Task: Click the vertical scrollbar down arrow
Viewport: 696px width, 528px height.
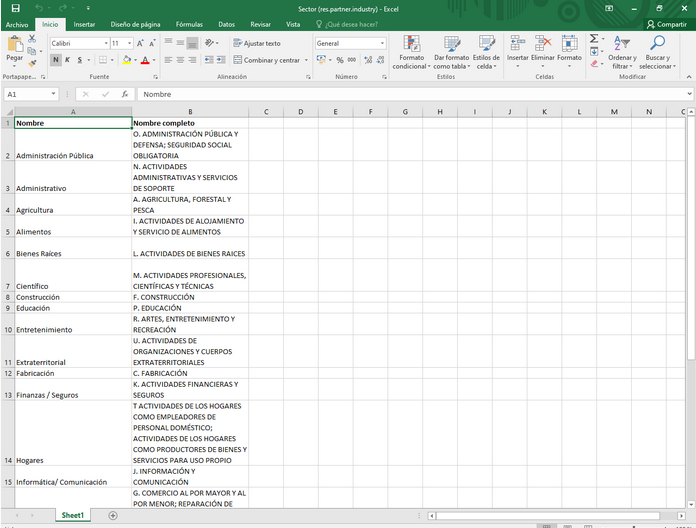Action: (x=690, y=504)
